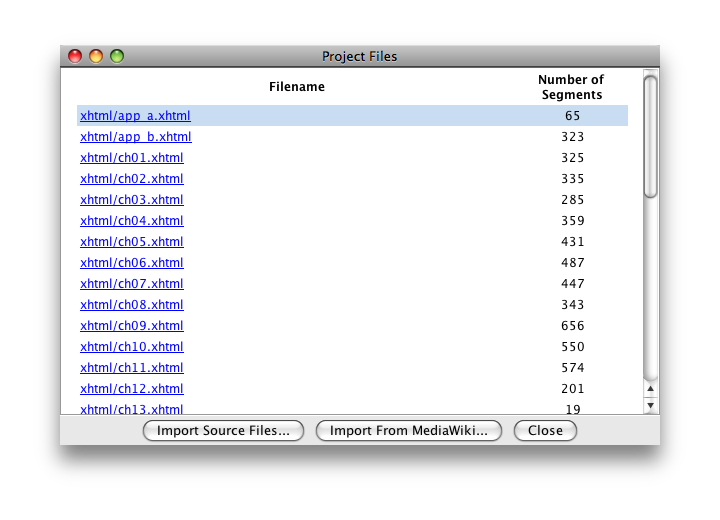The image size is (720, 520).
Task: Click the scrollbar up arrow
Action: point(651,389)
